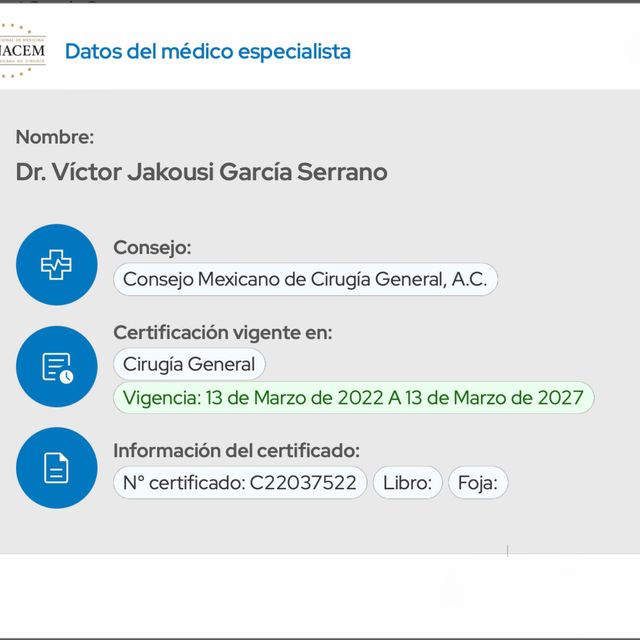Click the 'Certificación vigente en:' label
Image resolution: width=640 pixels, height=640 pixels.
[223, 333]
